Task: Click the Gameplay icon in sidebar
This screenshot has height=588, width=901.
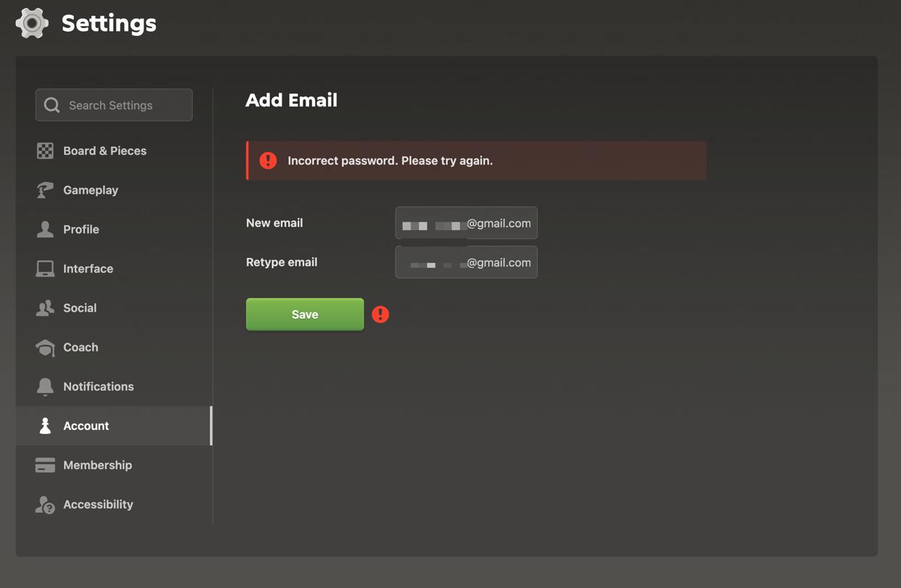Action: [x=45, y=190]
